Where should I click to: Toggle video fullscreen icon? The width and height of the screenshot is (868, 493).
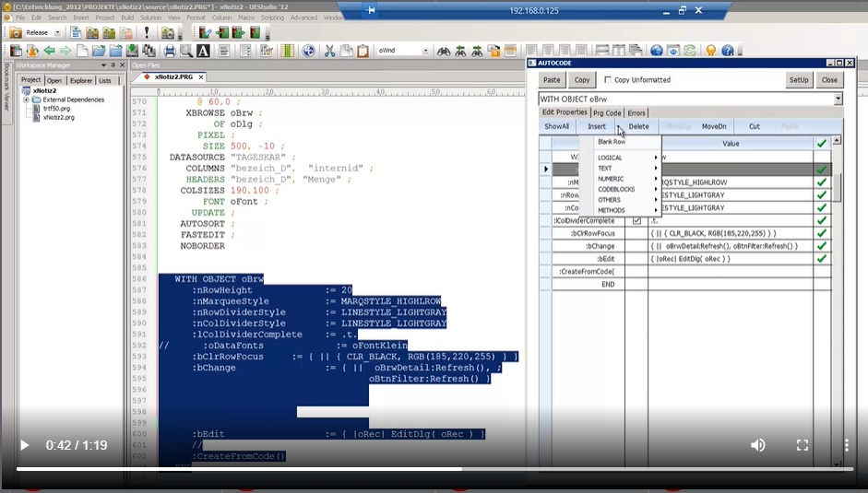pyautogui.click(x=803, y=445)
